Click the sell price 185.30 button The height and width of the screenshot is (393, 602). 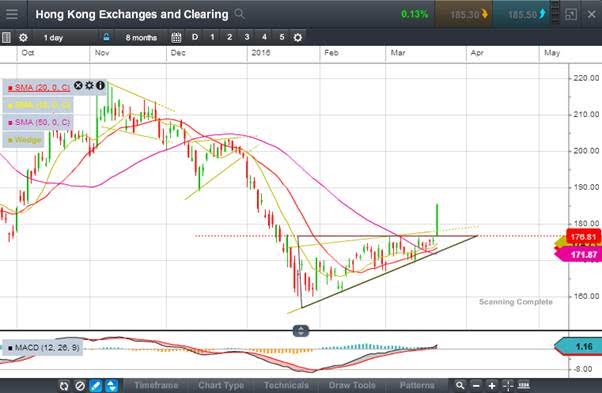pyautogui.click(x=463, y=14)
